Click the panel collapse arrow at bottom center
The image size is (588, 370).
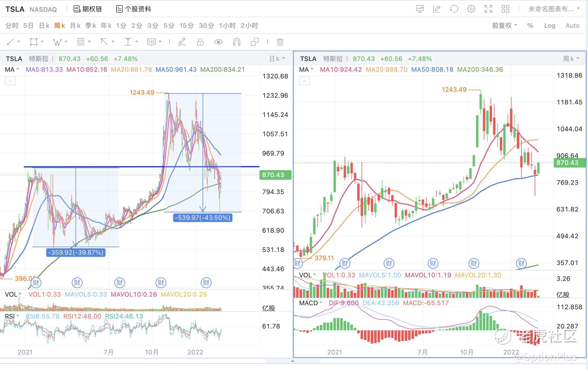(x=293, y=361)
